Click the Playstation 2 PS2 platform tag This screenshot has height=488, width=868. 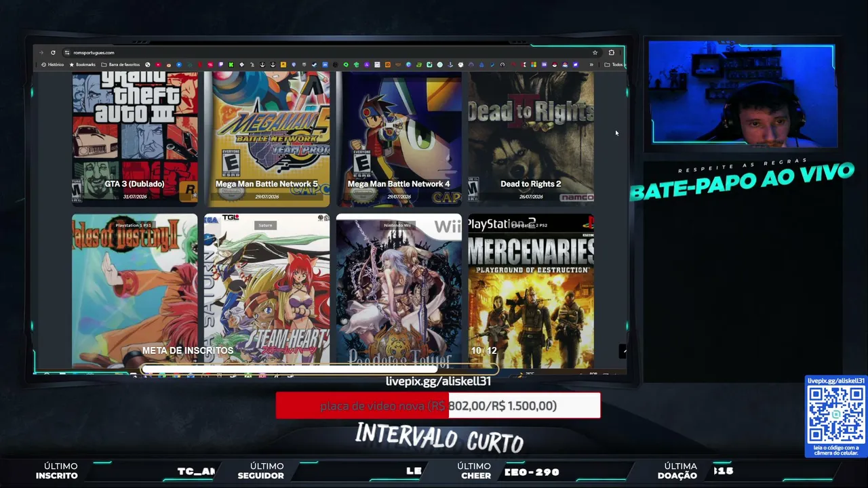[x=530, y=225]
